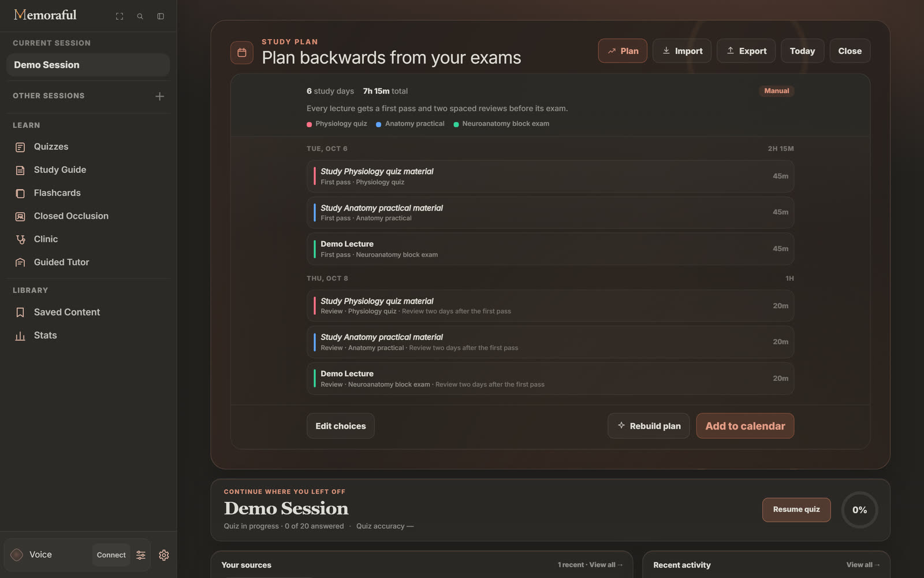Add plan to calendar
The height and width of the screenshot is (578, 924).
pyautogui.click(x=745, y=426)
